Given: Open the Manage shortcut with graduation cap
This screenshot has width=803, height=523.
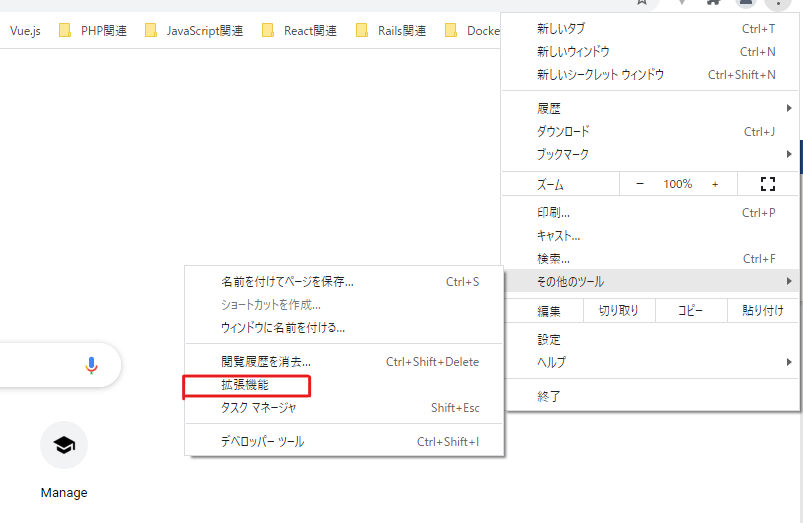Looking at the screenshot, I should (x=64, y=446).
